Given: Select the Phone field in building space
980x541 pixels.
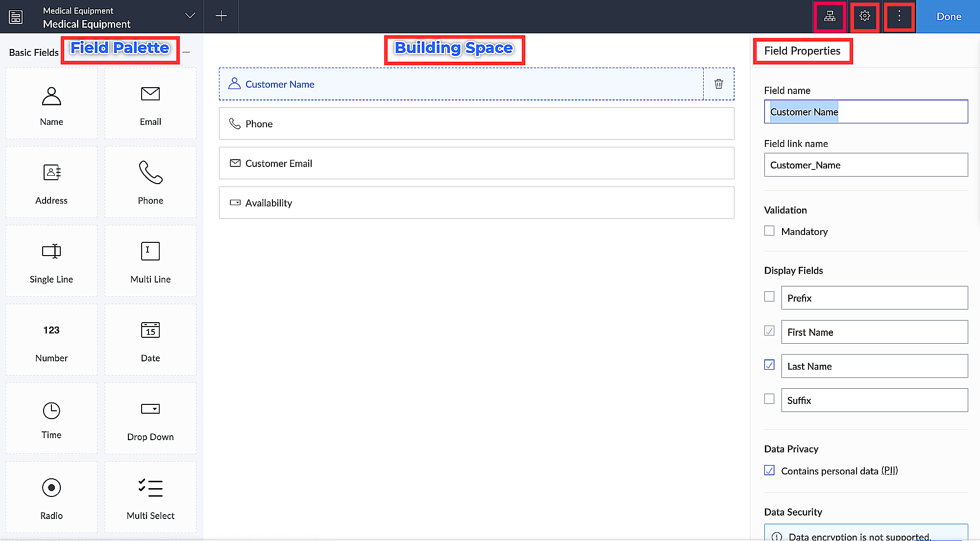Looking at the screenshot, I should (476, 124).
